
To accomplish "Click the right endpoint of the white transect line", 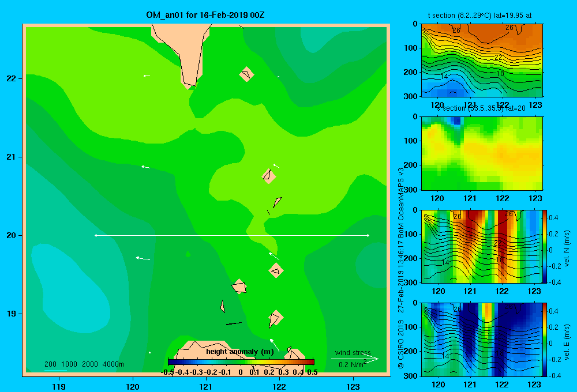I will pyautogui.click(x=368, y=235).
